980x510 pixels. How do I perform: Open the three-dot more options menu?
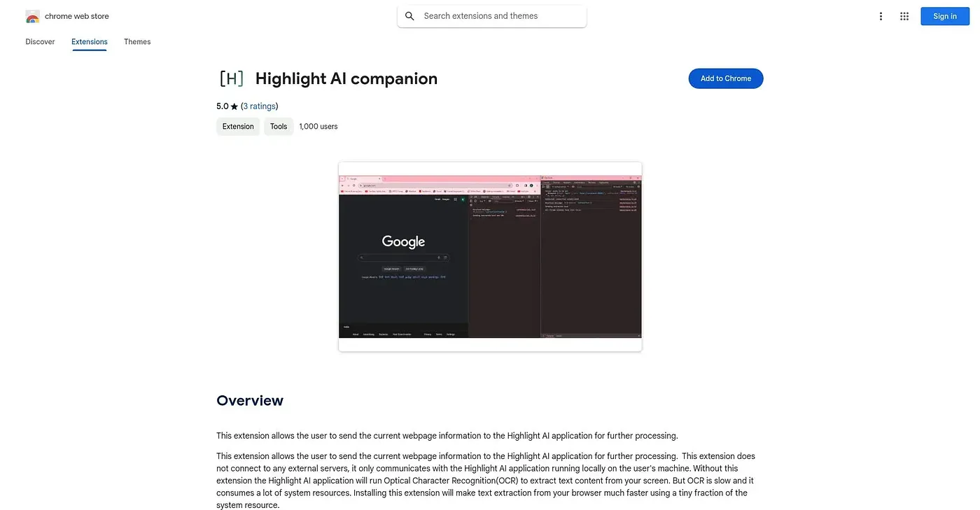tap(881, 16)
